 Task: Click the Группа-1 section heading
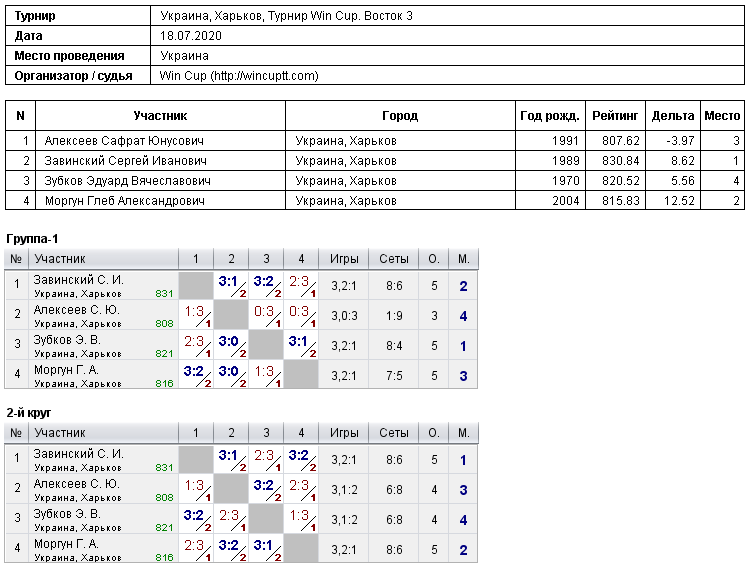pos(32,238)
